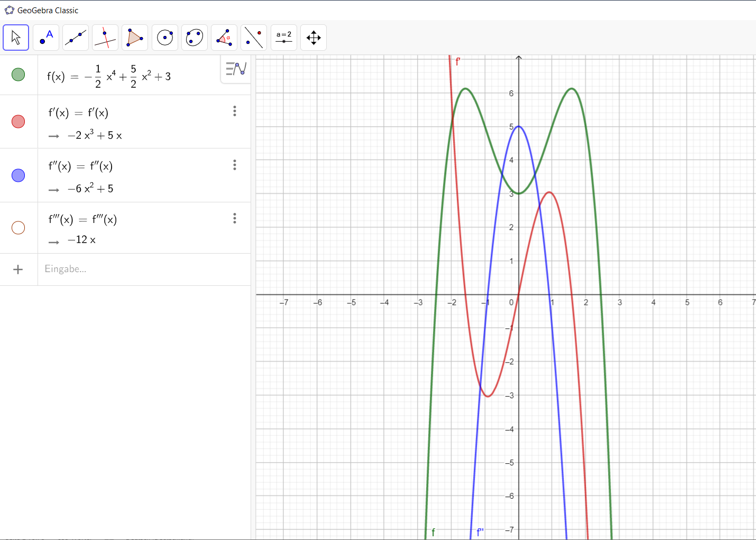The width and height of the screenshot is (756, 540).
Task: Toggle visibility of red derivative f'
Action: [19, 122]
